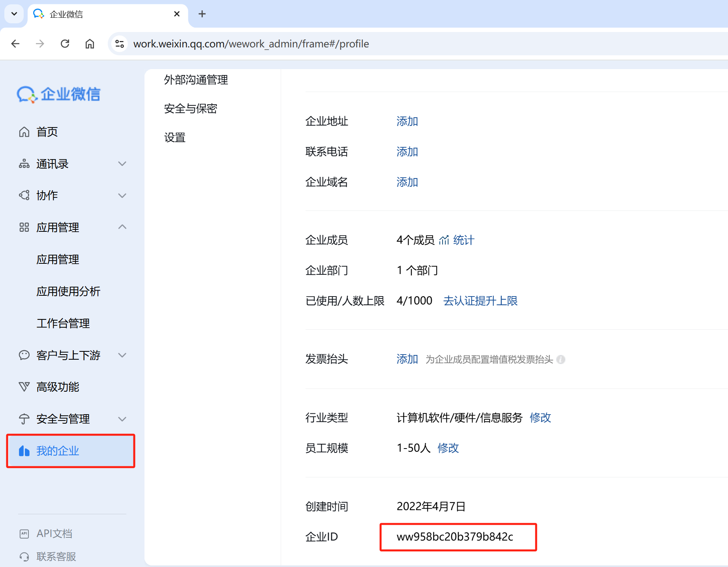Open the tab search dropdown arrow
728x567 pixels.
click(14, 14)
